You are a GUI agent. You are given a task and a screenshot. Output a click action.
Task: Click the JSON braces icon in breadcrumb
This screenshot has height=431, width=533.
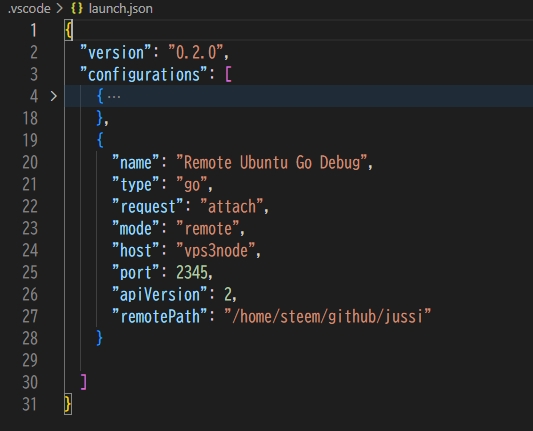77,8
